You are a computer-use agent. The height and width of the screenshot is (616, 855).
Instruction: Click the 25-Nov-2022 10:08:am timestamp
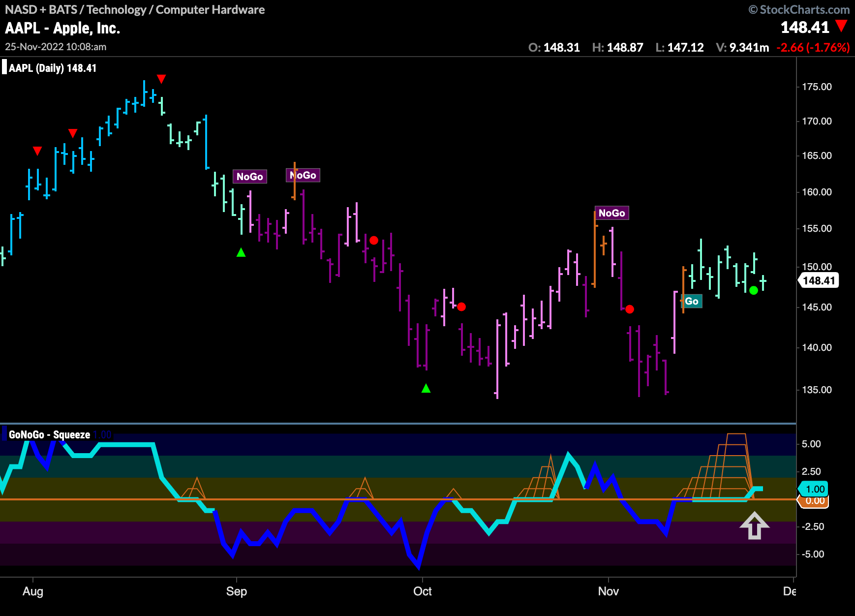point(56,47)
